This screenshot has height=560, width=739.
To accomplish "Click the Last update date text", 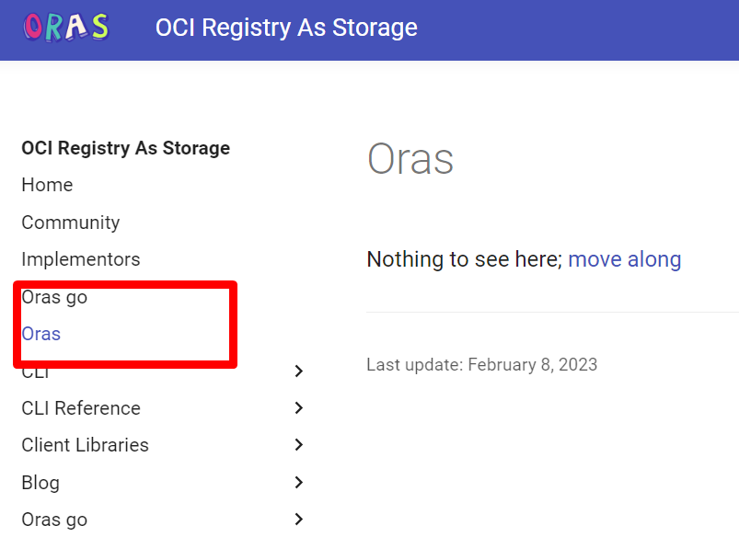I will coord(481,364).
